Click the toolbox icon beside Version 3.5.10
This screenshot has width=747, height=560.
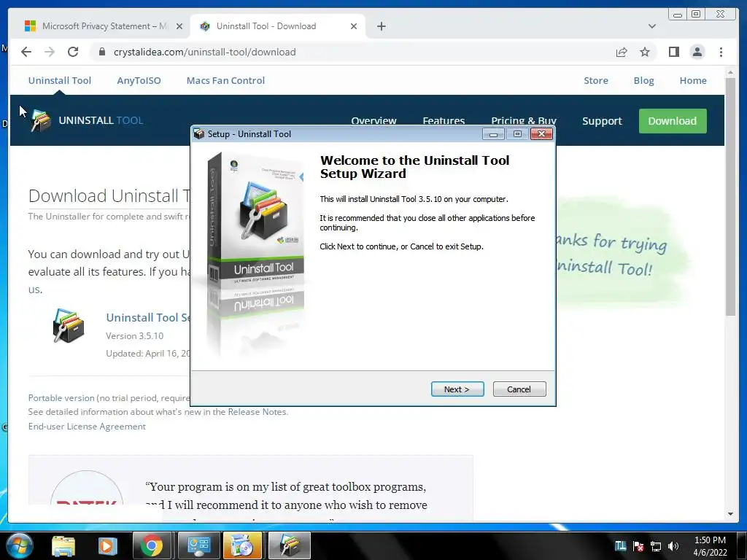coord(68,326)
